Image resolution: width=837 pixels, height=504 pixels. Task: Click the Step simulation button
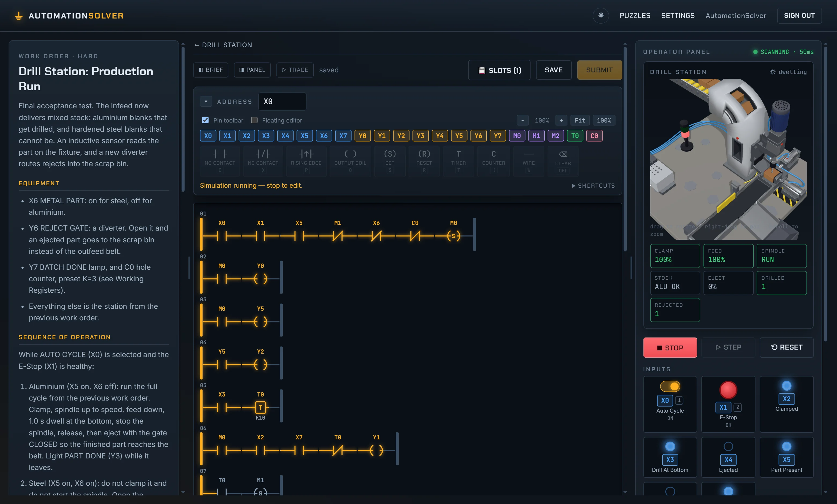pos(728,347)
